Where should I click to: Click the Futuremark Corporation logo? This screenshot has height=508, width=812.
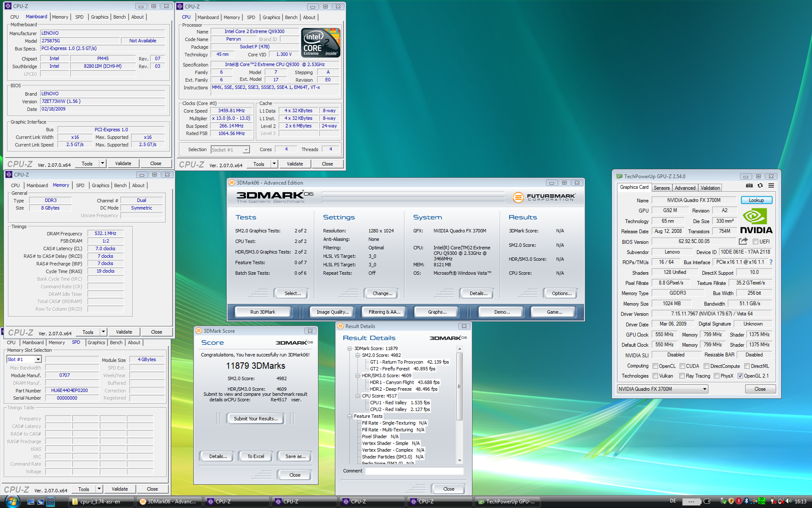tap(544, 197)
